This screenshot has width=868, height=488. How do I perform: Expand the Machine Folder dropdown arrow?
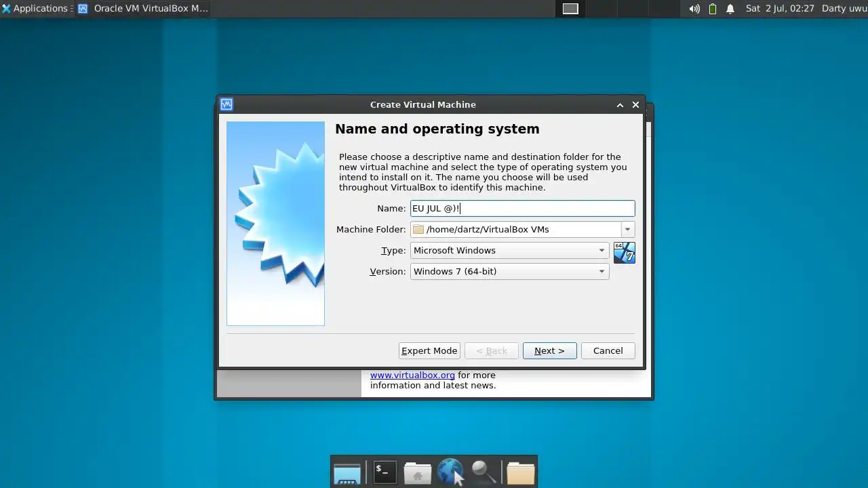(627, 229)
